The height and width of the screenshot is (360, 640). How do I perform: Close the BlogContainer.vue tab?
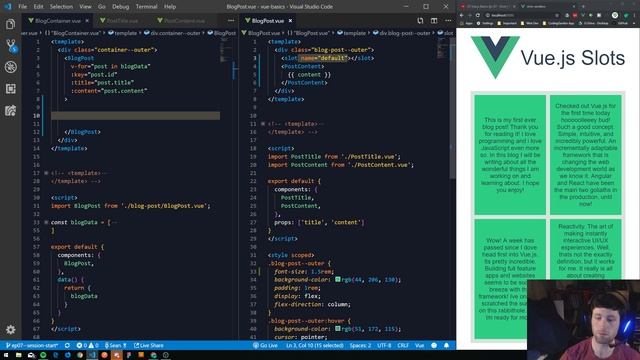[87, 21]
